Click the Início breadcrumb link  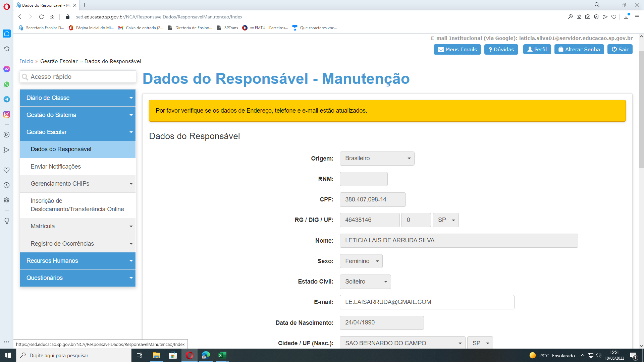tap(26, 61)
